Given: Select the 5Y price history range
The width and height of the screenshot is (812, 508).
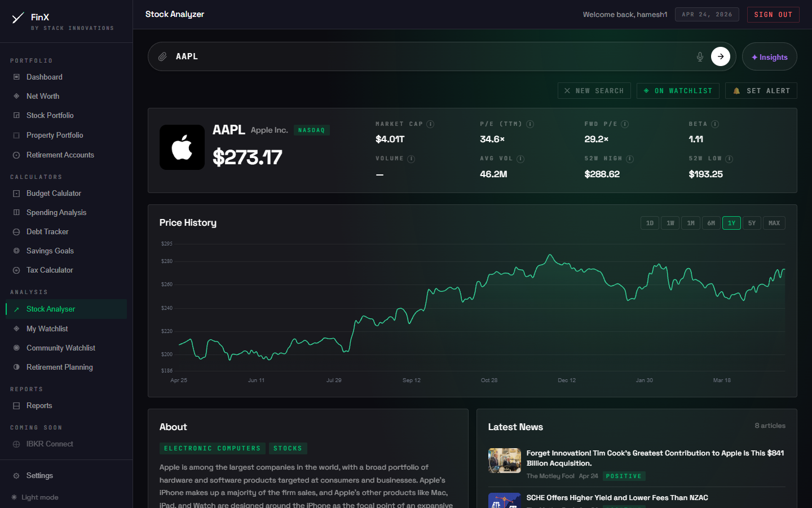Looking at the screenshot, I should (x=752, y=223).
